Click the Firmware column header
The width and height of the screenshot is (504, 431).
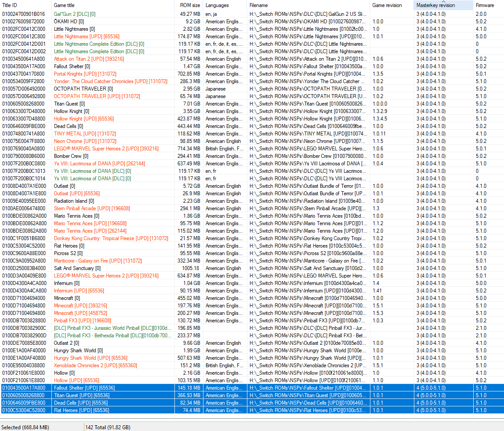(x=489, y=5)
